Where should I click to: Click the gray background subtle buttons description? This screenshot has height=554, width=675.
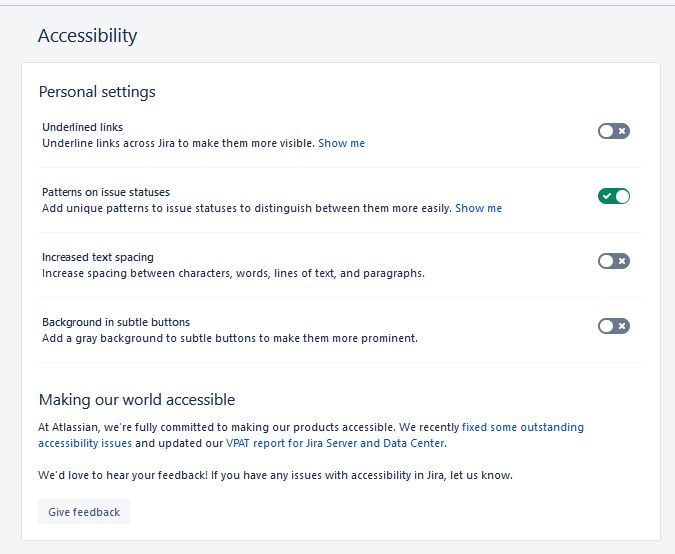[x=230, y=338]
